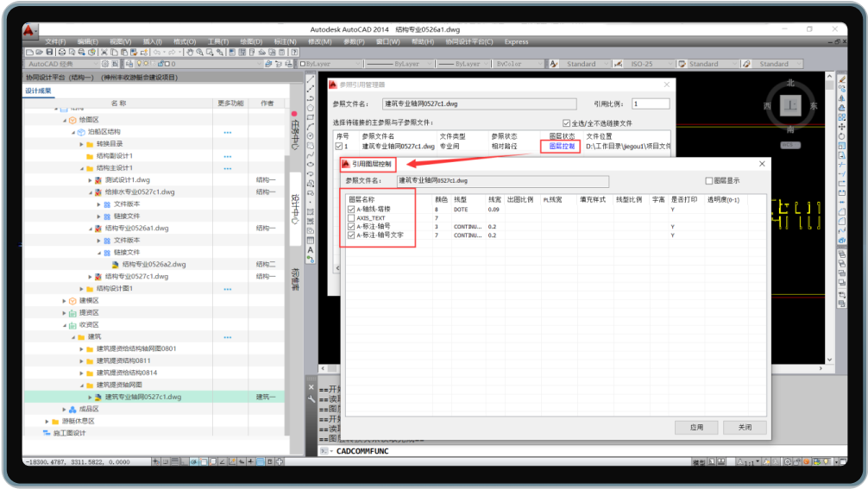Click the text style icon before Standard

[554, 64]
